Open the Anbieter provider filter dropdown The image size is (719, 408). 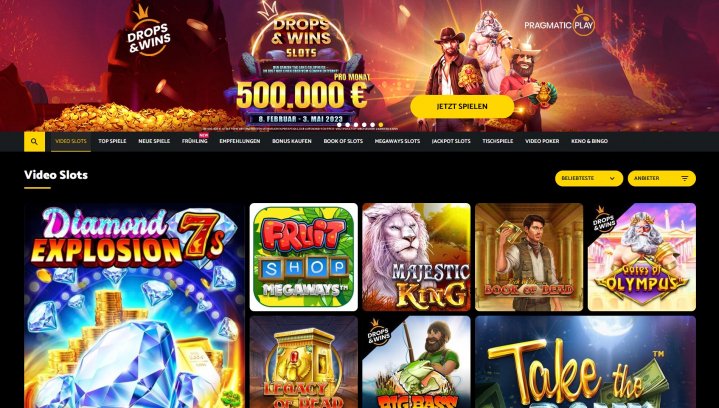tap(662, 179)
